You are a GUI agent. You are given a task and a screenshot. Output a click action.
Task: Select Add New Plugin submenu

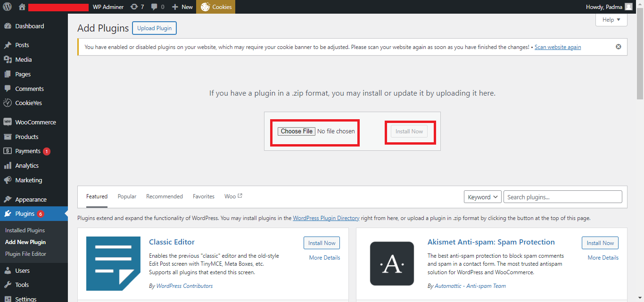click(x=25, y=242)
